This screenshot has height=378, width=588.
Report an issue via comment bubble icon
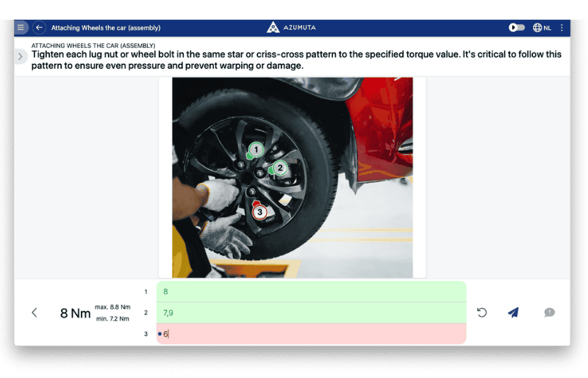coord(549,313)
